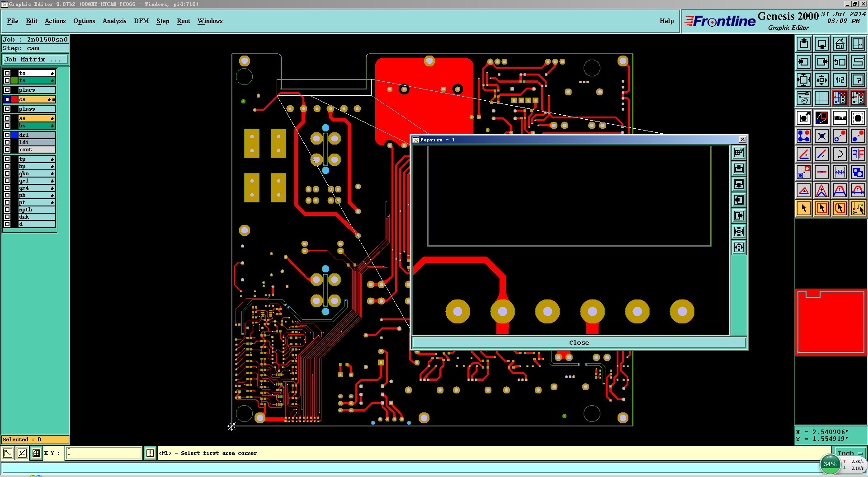Viewport: 868px width, 477px height.
Task: Click the pan up view icon
Action: click(804, 44)
